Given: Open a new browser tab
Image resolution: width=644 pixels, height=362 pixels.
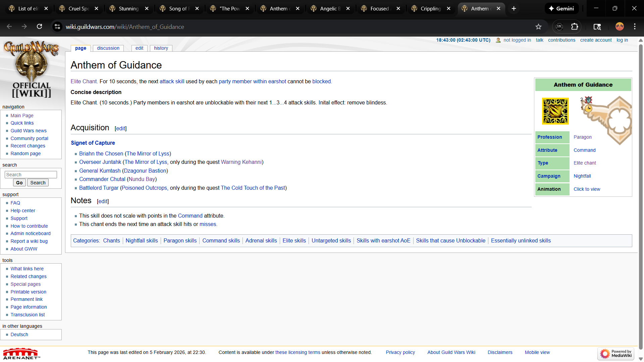Looking at the screenshot, I should coord(514,8).
